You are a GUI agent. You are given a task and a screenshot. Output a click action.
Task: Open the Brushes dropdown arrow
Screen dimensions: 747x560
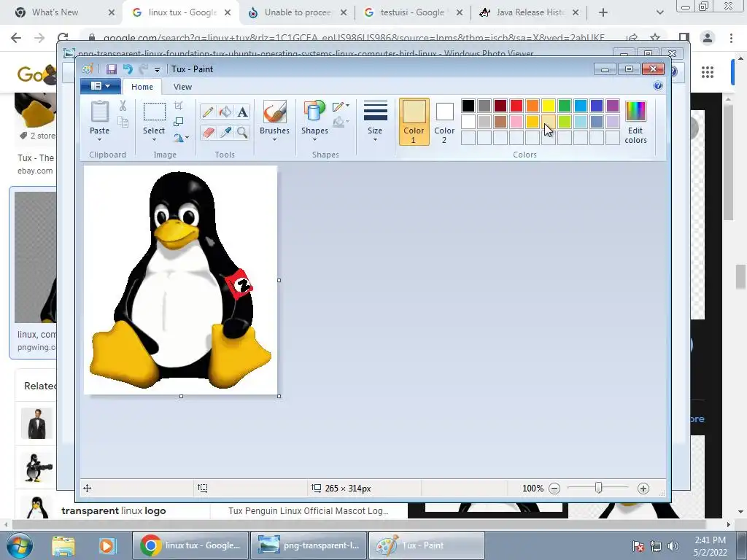coord(274,139)
